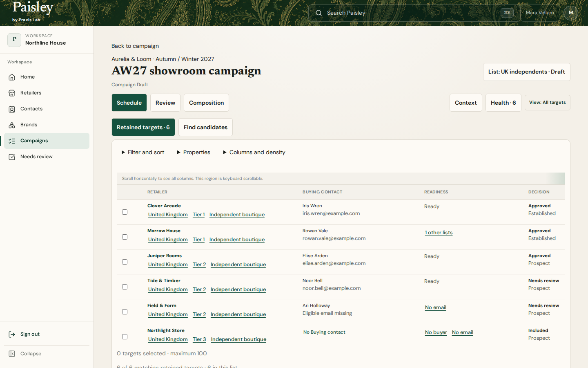Image resolution: width=588 pixels, height=368 pixels.
Task: Click the Northline House workspace switcher
Action: pos(47,40)
